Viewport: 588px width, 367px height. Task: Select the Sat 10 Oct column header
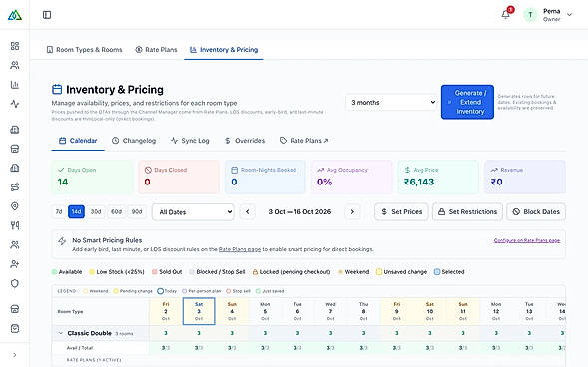coord(430,311)
